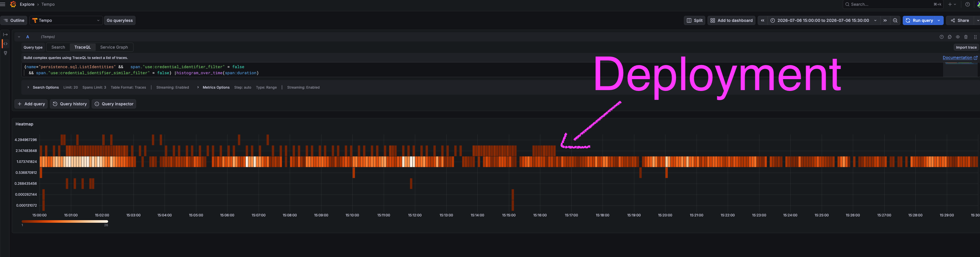Open the Documentation link
980x257 pixels.
tap(960, 58)
